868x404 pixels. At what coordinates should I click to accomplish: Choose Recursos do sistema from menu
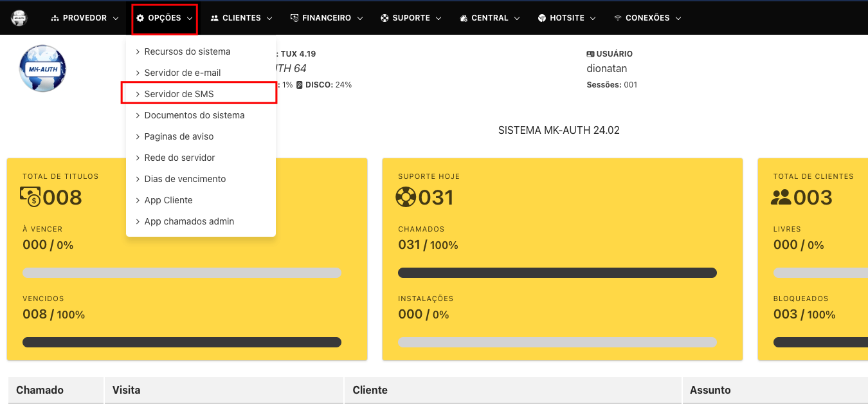coord(187,51)
